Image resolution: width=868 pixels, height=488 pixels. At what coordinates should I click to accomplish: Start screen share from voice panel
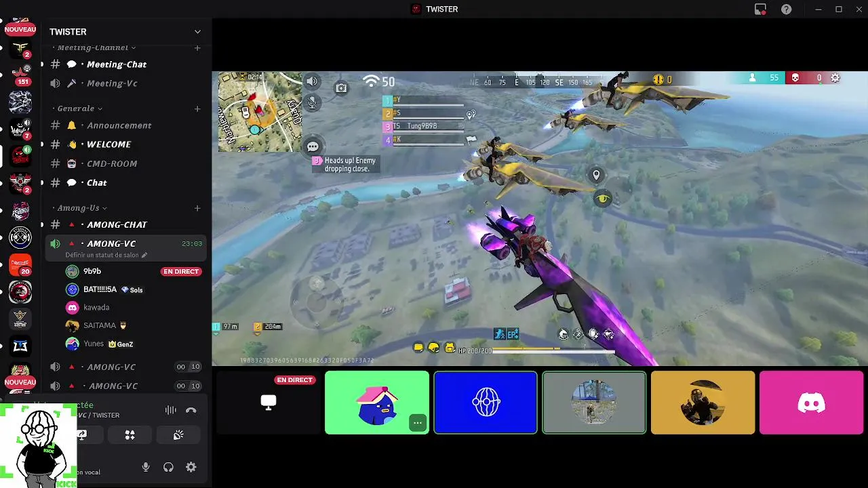click(x=81, y=435)
